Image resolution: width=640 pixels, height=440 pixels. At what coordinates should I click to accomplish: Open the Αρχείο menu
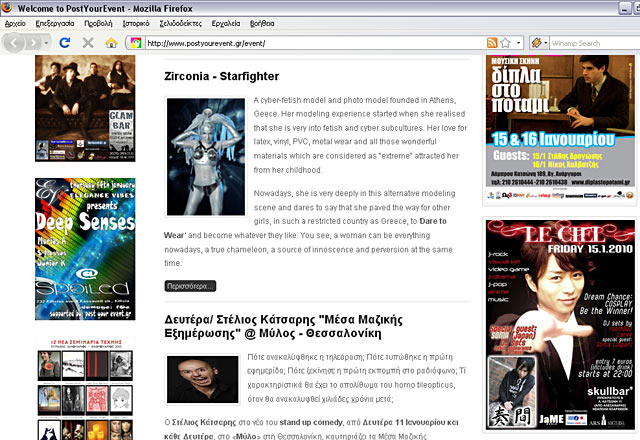pos(15,23)
